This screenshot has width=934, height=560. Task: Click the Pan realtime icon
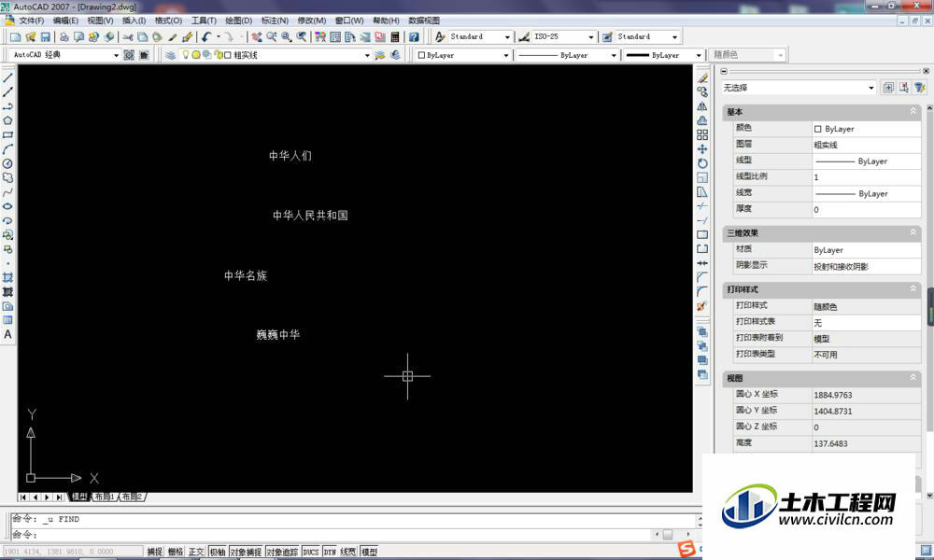(x=257, y=37)
